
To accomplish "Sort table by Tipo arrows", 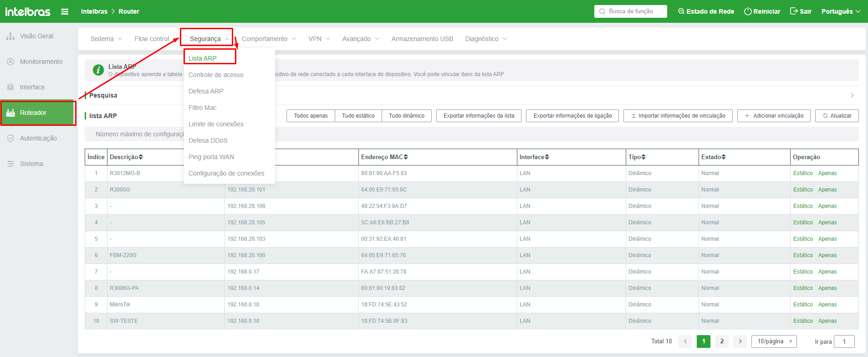I will tap(643, 157).
